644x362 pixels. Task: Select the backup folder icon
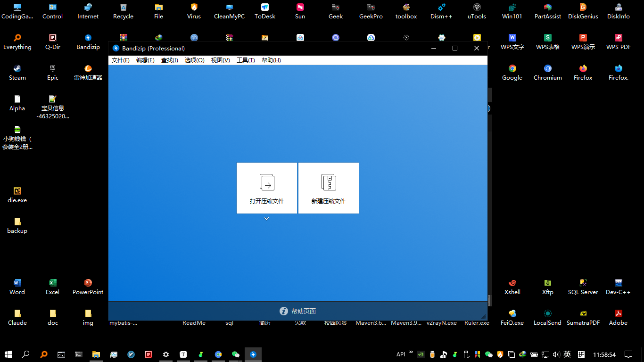coord(17,225)
